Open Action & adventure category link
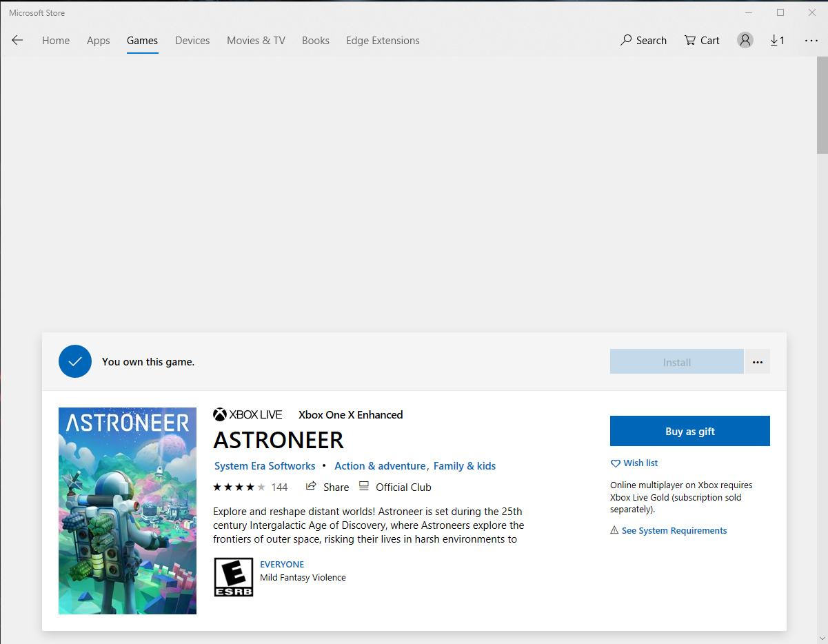 point(381,466)
